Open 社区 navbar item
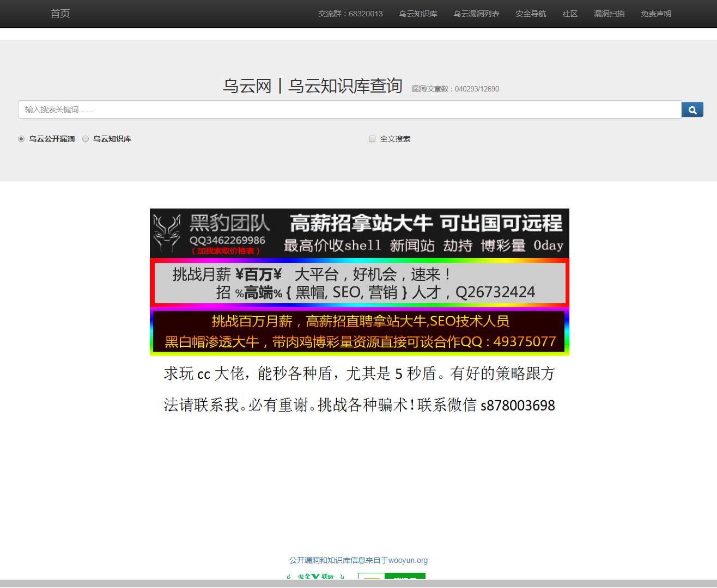This screenshot has height=588, width=717. 570,14
